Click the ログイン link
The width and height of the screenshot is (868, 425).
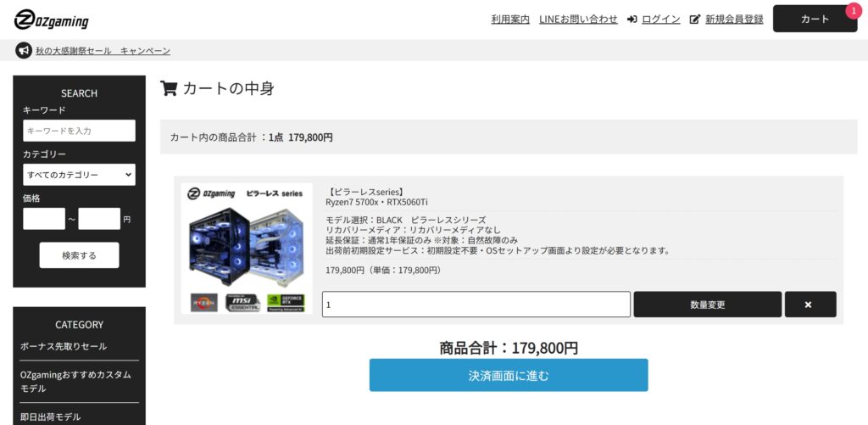click(661, 20)
